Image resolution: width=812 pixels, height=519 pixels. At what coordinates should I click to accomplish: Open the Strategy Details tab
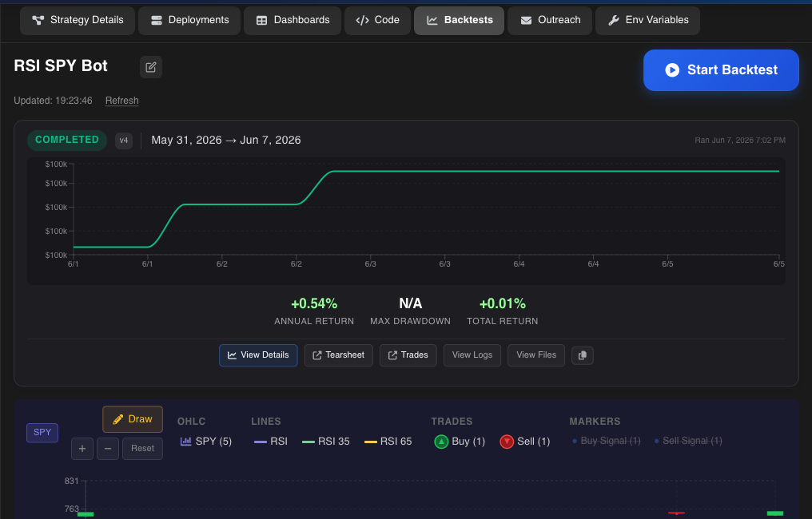coord(78,20)
